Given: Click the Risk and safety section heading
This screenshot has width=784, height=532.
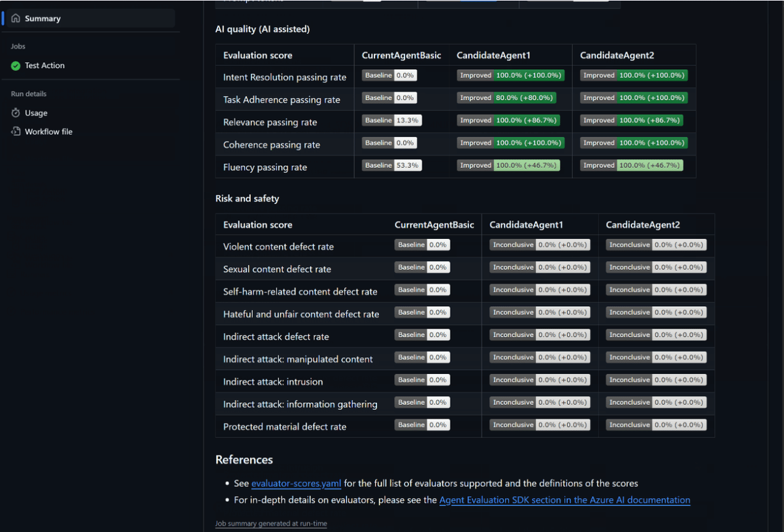Looking at the screenshot, I should (x=247, y=198).
